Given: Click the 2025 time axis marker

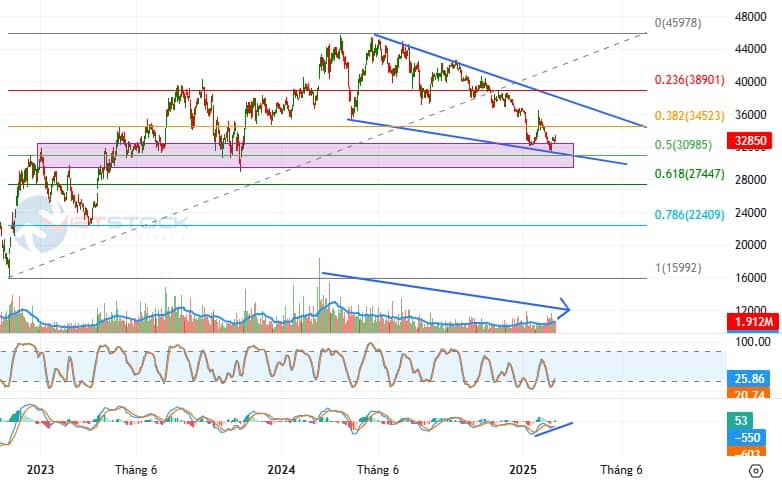Looking at the screenshot, I should 524,468.
